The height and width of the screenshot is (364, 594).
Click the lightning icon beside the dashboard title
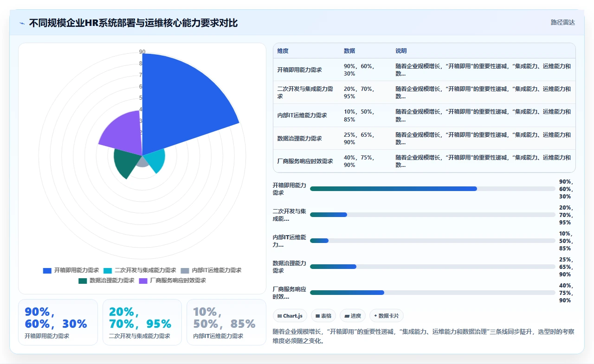click(22, 23)
